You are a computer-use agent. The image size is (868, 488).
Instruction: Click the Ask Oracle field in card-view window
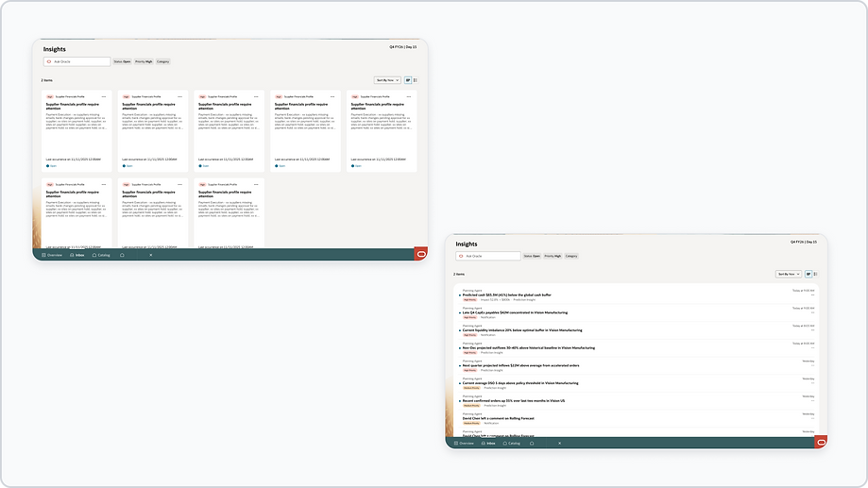(x=77, y=62)
